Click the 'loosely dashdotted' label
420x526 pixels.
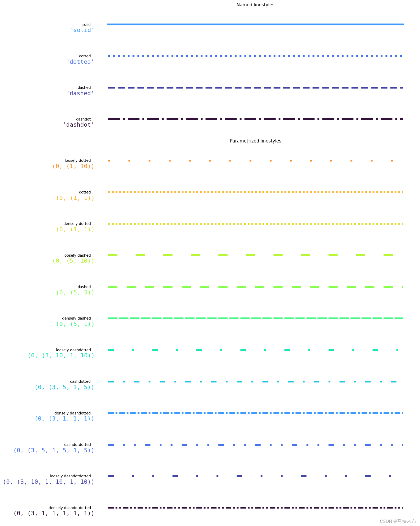click(73, 350)
